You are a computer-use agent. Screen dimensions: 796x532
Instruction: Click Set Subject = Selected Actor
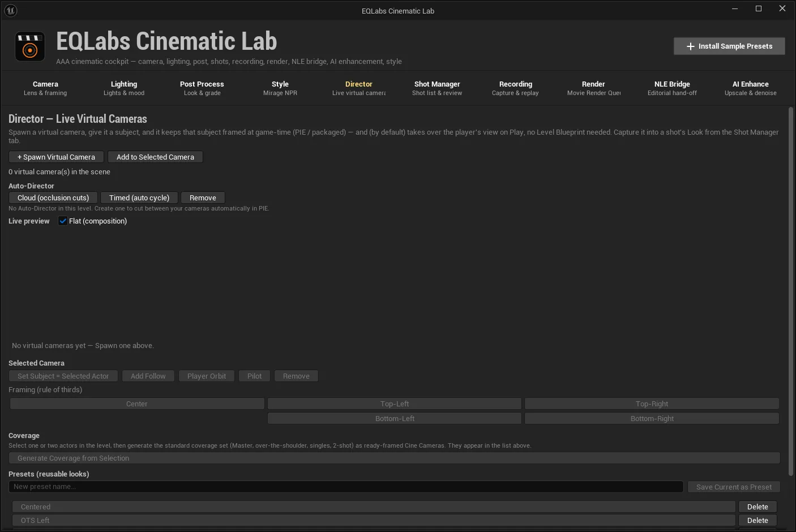coord(63,376)
